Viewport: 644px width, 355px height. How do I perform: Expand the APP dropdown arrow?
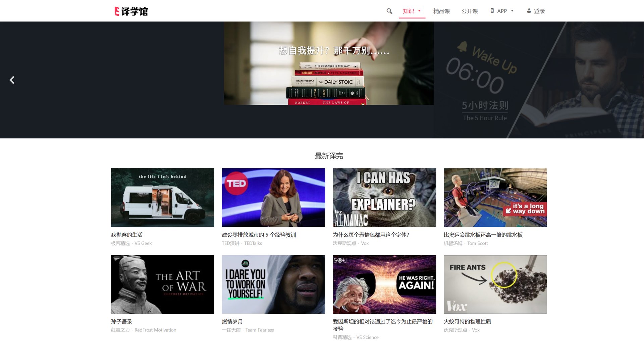[x=512, y=11]
